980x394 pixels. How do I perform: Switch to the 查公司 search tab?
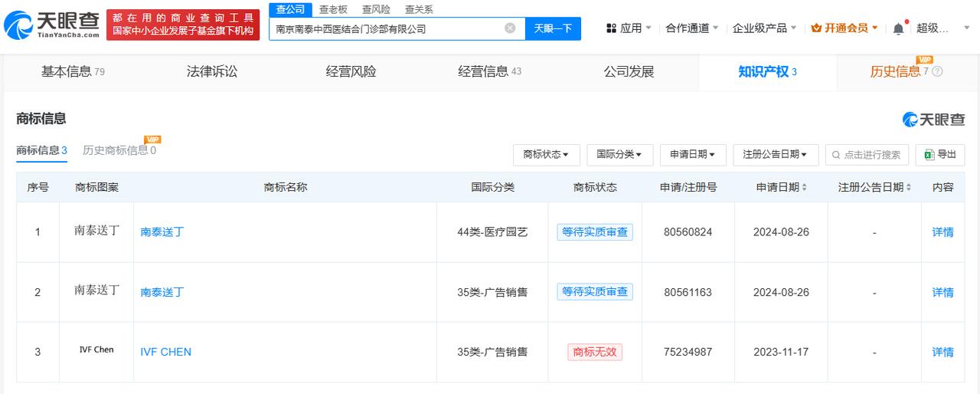pos(290,9)
